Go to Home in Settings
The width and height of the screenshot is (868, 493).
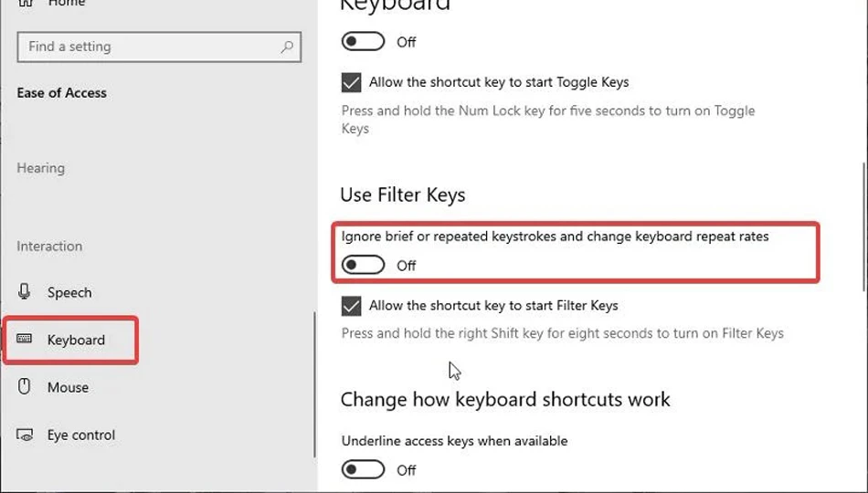click(67, 4)
